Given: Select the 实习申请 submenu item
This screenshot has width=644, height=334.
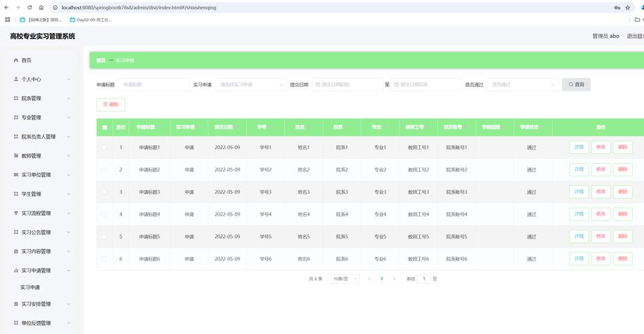Looking at the screenshot, I should coord(30,287).
